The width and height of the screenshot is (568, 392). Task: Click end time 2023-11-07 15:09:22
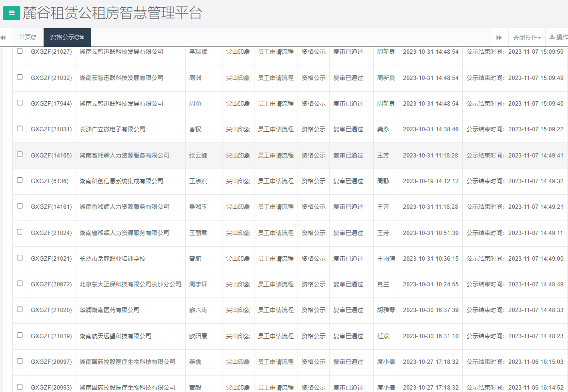click(x=536, y=129)
